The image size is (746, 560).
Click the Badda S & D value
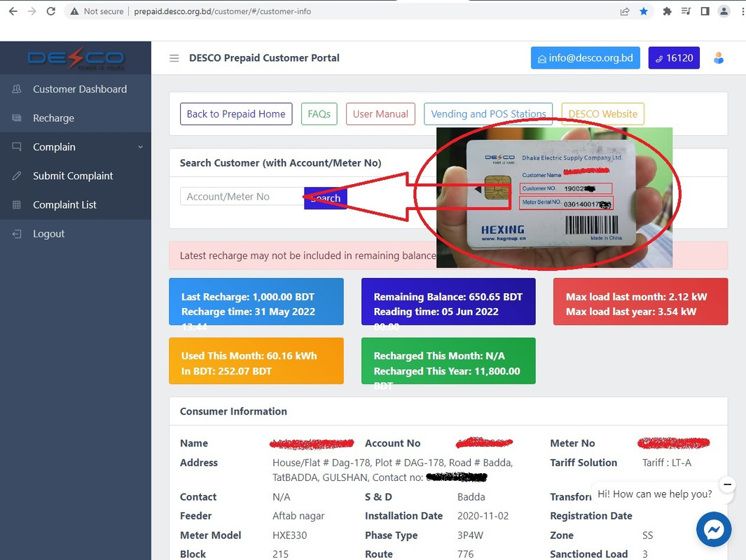pos(471,497)
